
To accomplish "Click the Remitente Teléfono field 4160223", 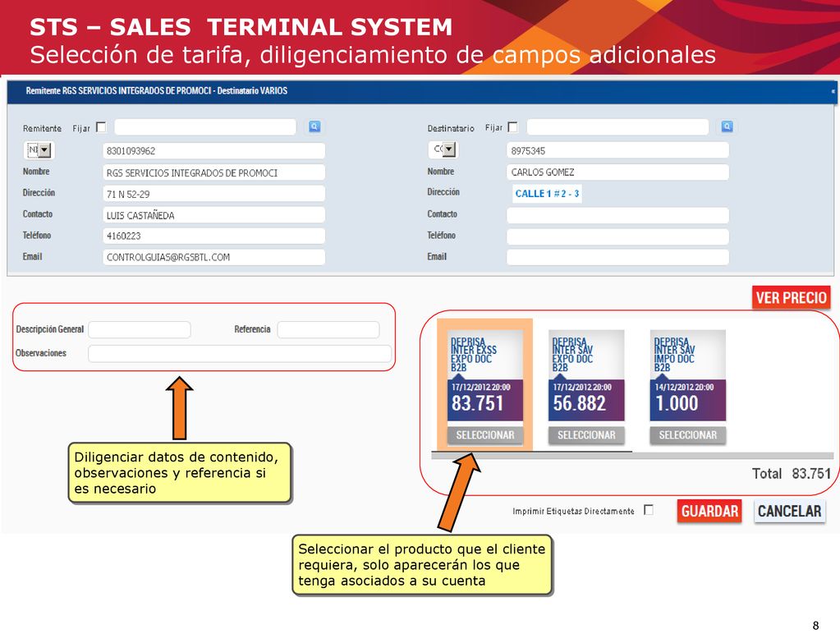I will click(x=213, y=236).
